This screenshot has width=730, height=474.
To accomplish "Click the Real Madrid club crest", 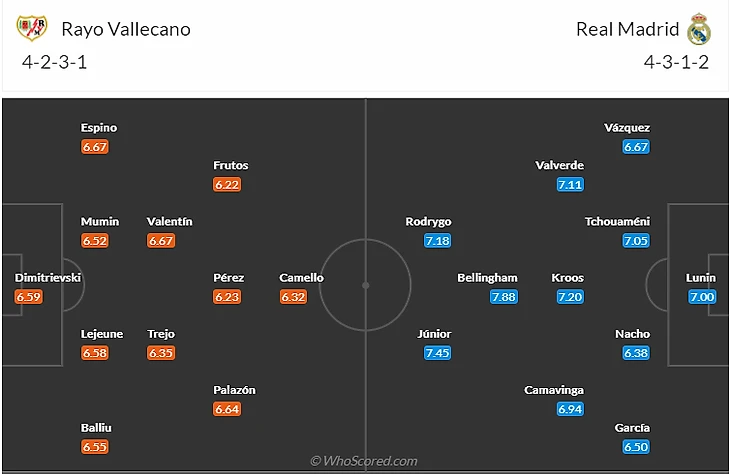I will click(698, 30).
